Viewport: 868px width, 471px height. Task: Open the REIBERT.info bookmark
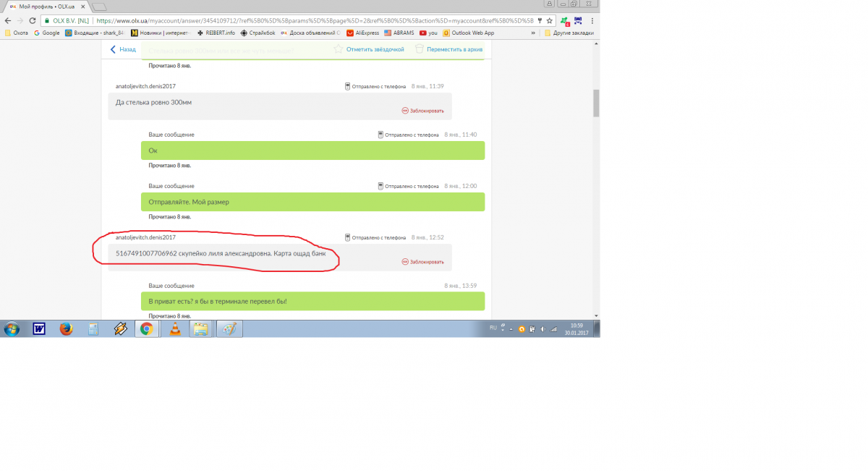click(x=216, y=33)
